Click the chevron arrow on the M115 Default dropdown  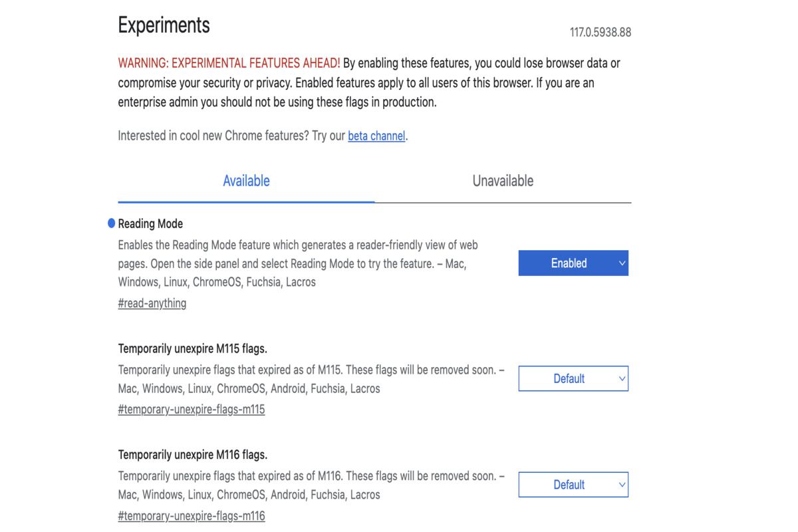[622, 379]
